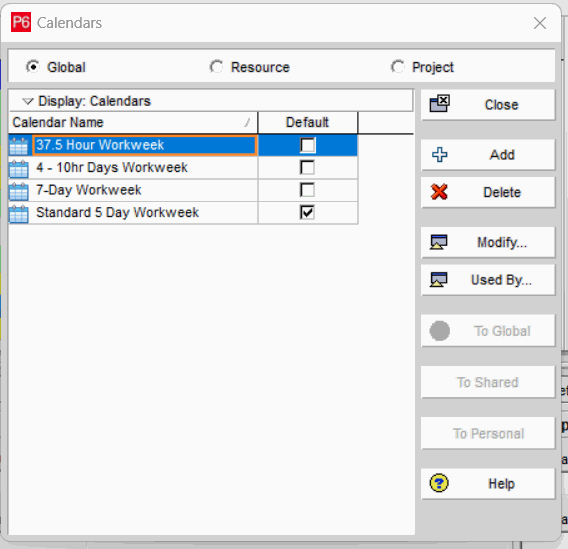
Task: Check Default box for 7-Day Workweek
Action: (x=307, y=190)
